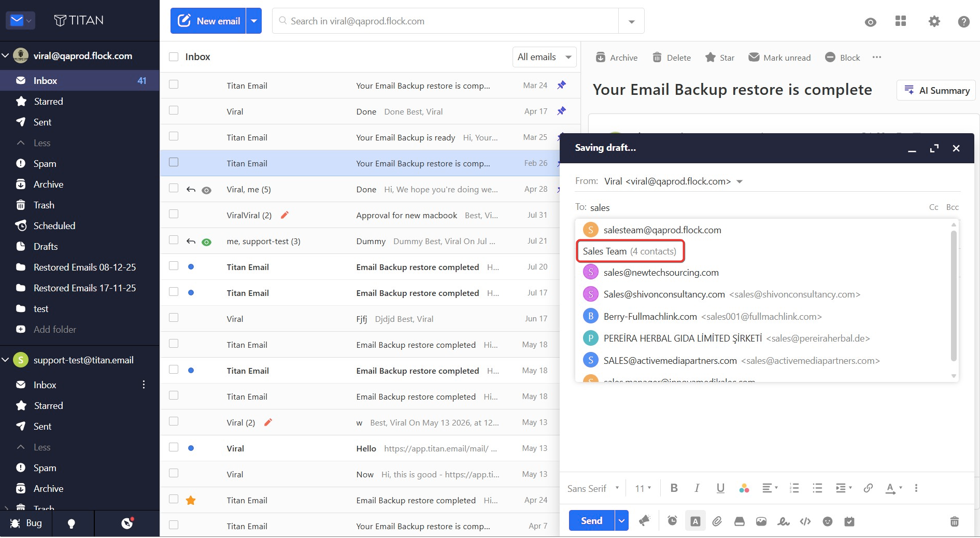Open more formatting options (three vertical dots)
Image resolution: width=980 pixels, height=538 pixels.
click(916, 488)
